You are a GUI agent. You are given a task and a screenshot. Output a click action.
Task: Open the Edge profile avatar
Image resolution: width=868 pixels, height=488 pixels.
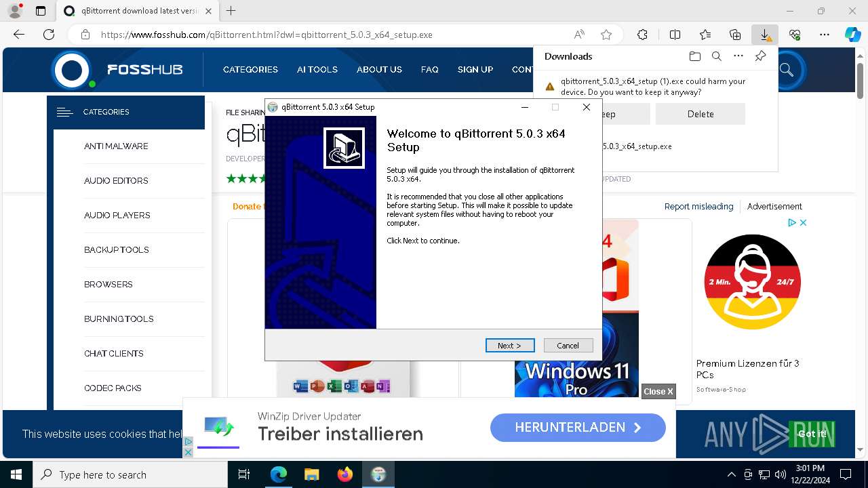[x=15, y=11]
